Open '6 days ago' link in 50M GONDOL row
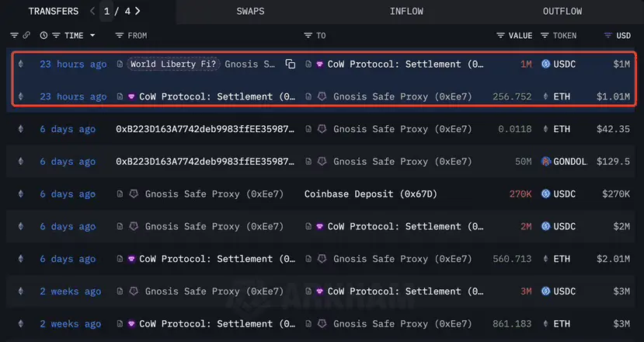 point(68,162)
